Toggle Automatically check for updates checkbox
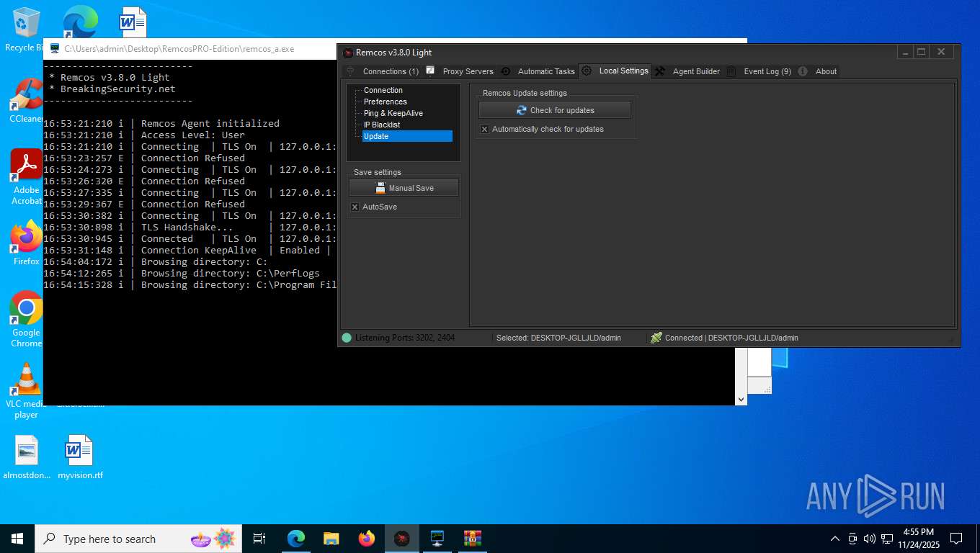The height and width of the screenshot is (553, 980). click(x=484, y=130)
